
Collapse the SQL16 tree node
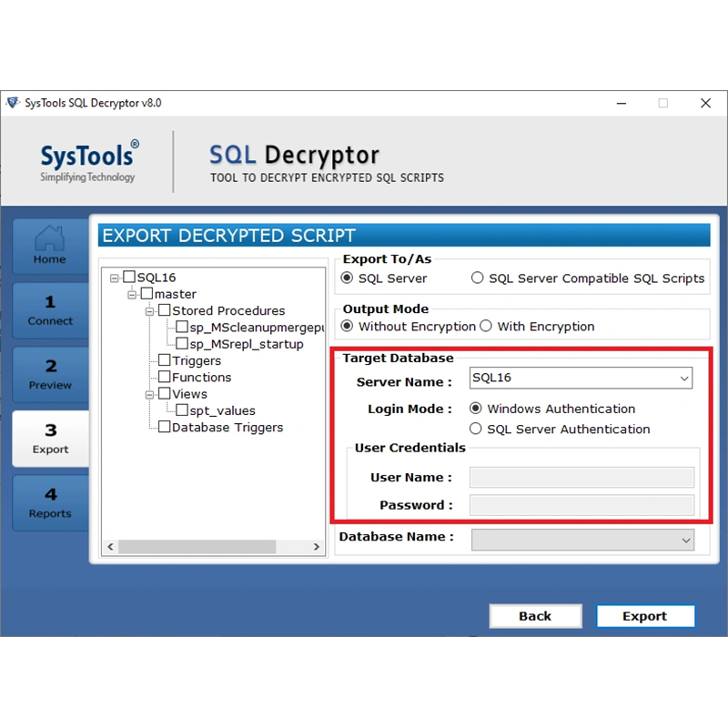point(114,278)
